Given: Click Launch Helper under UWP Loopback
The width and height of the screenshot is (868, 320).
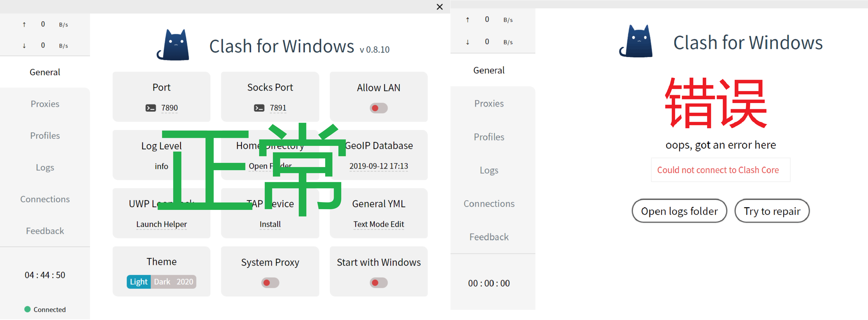Looking at the screenshot, I should [161, 224].
